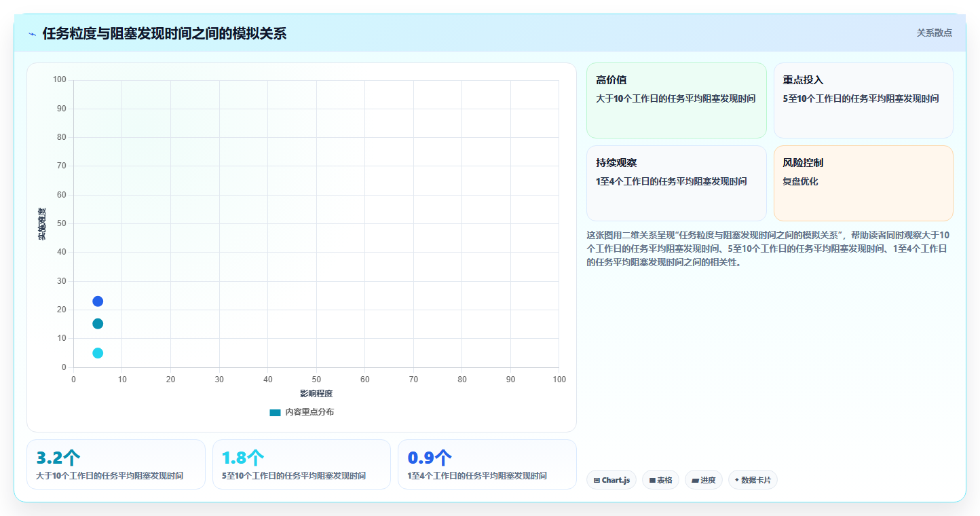The image size is (980, 516).
Task: Click the 影响程度 x-axis title
Action: click(316, 394)
